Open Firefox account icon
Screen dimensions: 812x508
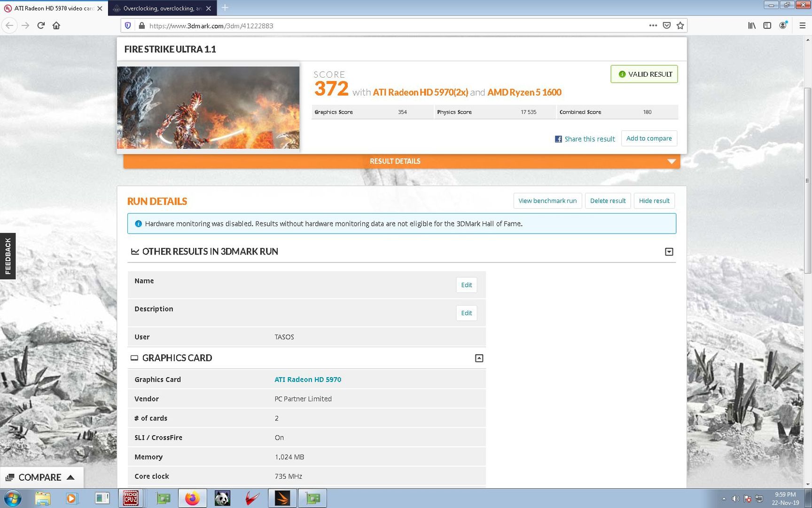pyautogui.click(x=783, y=25)
